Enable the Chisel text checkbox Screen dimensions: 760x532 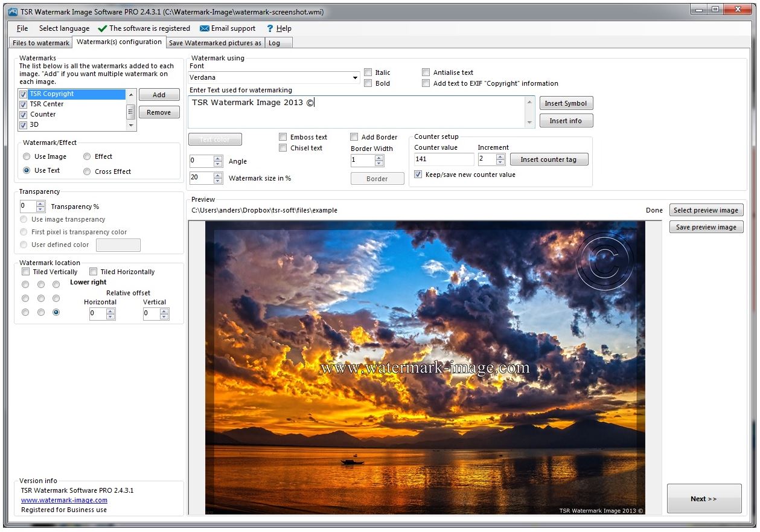click(283, 148)
